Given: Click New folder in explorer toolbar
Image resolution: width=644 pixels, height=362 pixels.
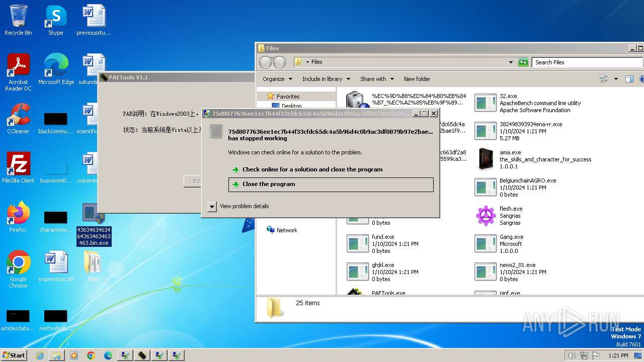Looking at the screenshot, I should coord(417,79).
